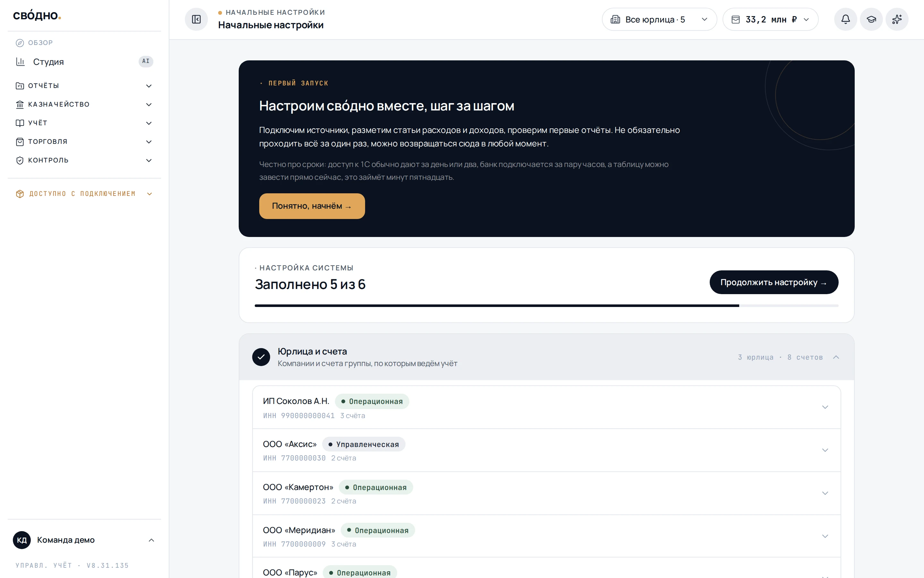Click the Обзор compass icon

(20, 43)
